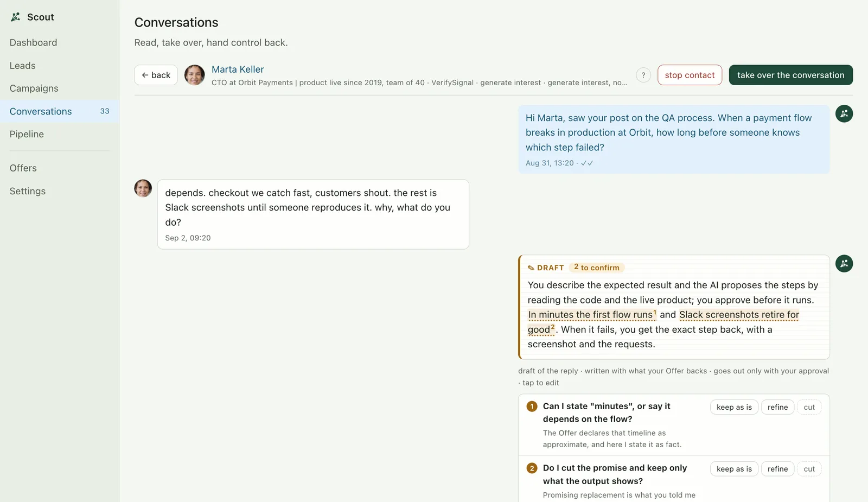868x502 pixels.
Task: Open Marta Keller's profile link
Action: coord(238,69)
